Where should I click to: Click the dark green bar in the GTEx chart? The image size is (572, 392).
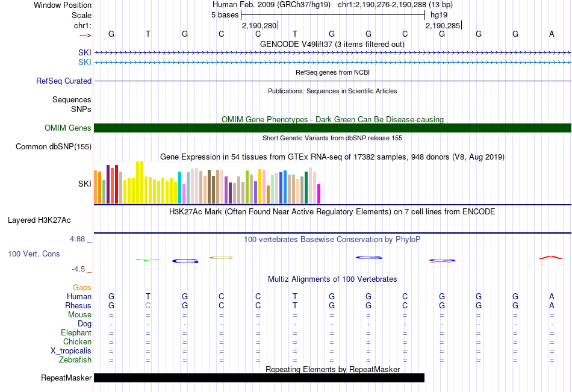click(306, 188)
